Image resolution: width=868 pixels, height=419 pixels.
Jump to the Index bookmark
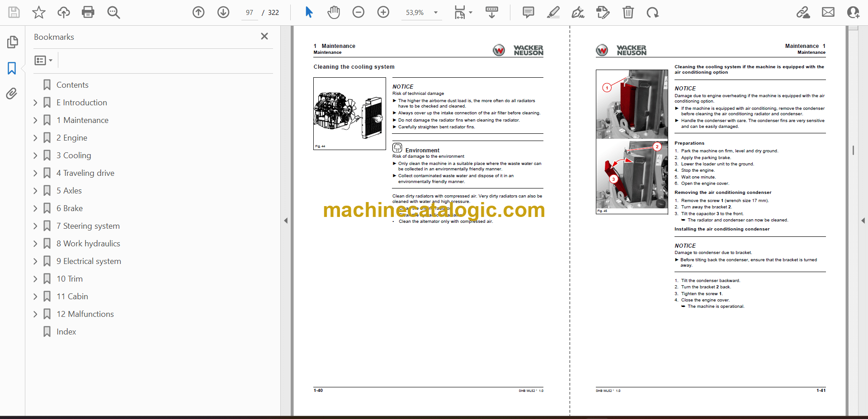(x=66, y=332)
